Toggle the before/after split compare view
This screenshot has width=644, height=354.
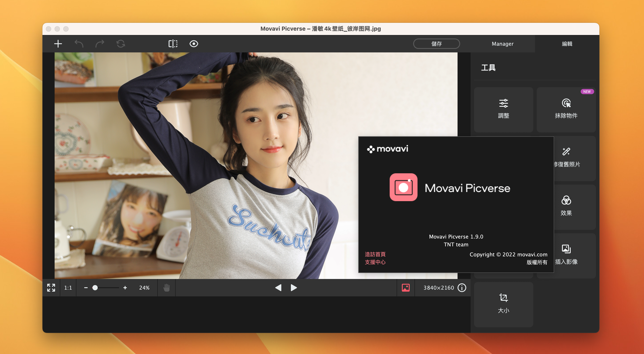173,44
